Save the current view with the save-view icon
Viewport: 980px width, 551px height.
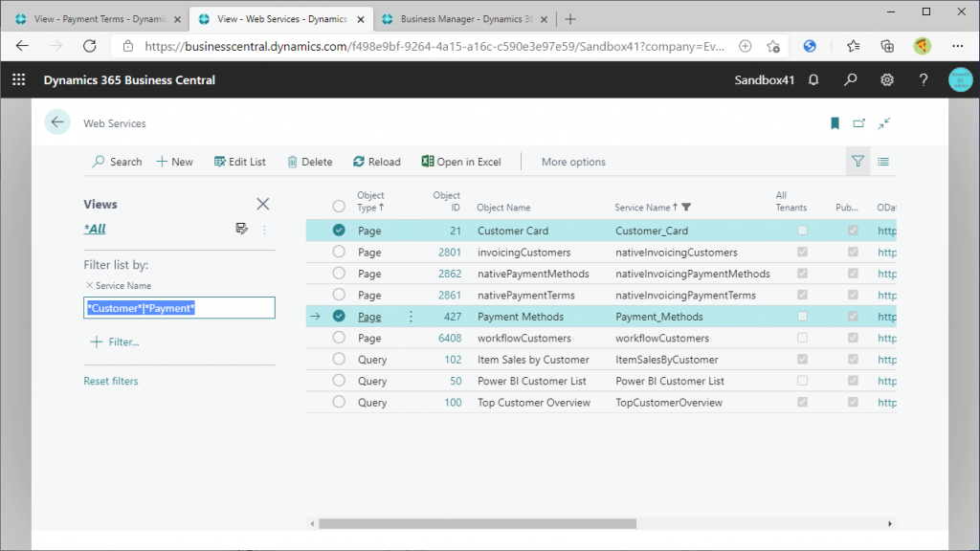[x=242, y=229]
